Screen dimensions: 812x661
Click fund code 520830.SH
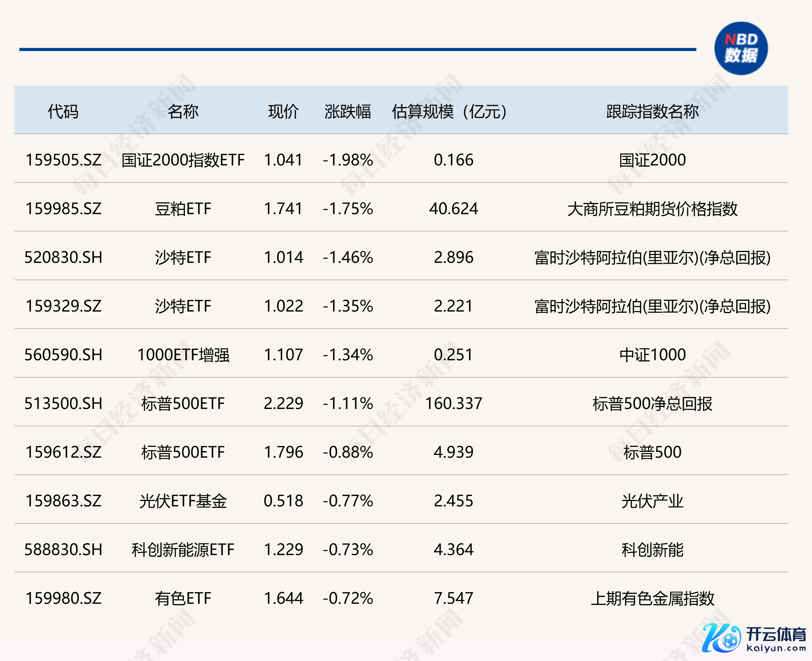point(63,257)
